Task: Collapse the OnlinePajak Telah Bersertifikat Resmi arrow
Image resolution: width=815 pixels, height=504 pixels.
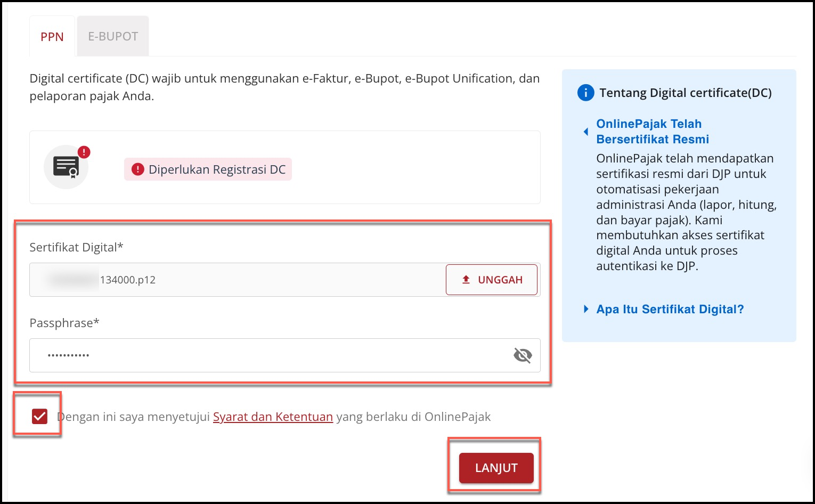Action: (x=586, y=132)
